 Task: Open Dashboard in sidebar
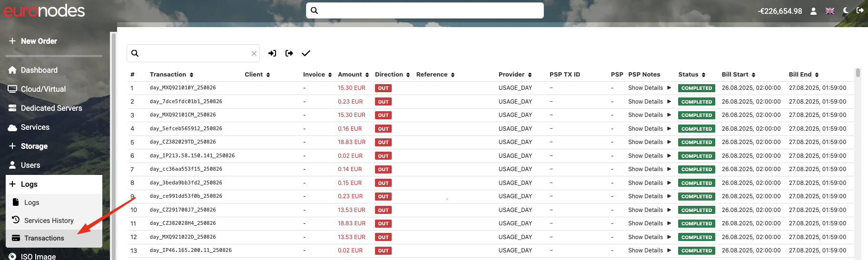tap(33, 70)
